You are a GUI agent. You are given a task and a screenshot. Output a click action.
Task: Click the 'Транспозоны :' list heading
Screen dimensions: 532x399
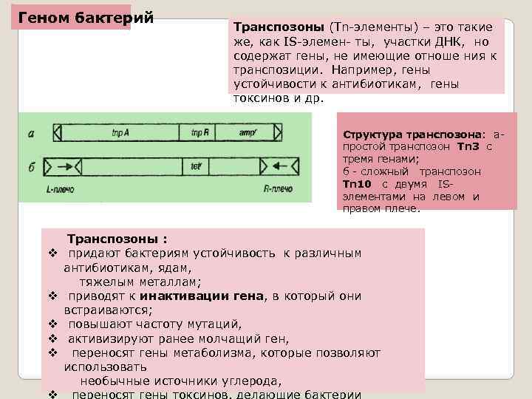click(117, 239)
